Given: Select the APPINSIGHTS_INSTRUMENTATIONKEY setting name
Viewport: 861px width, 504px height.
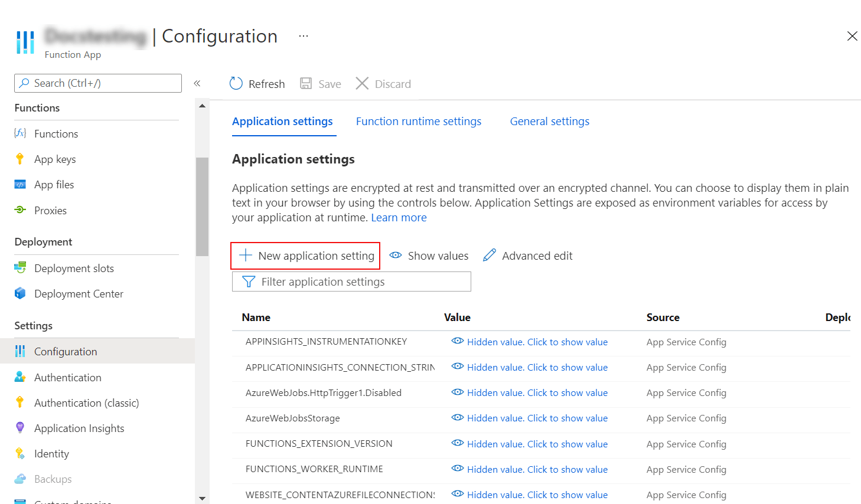Looking at the screenshot, I should click(x=326, y=342).
